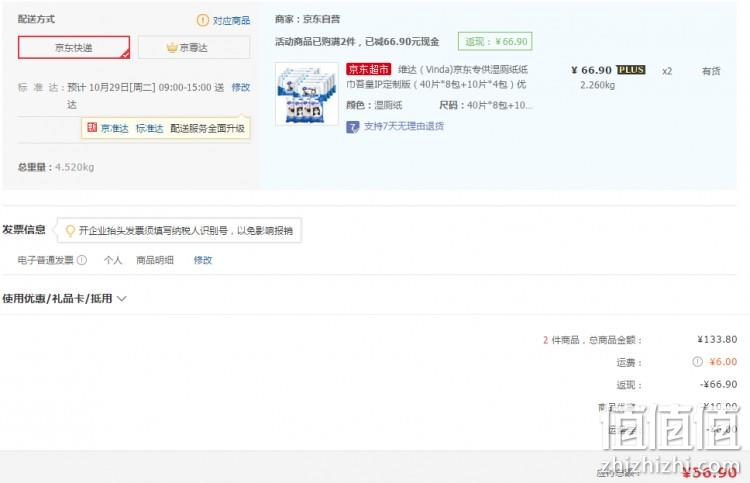The image size is (750, 483).
Task: Click the -¥66.90 cashback value
Action: coord(718,384)
